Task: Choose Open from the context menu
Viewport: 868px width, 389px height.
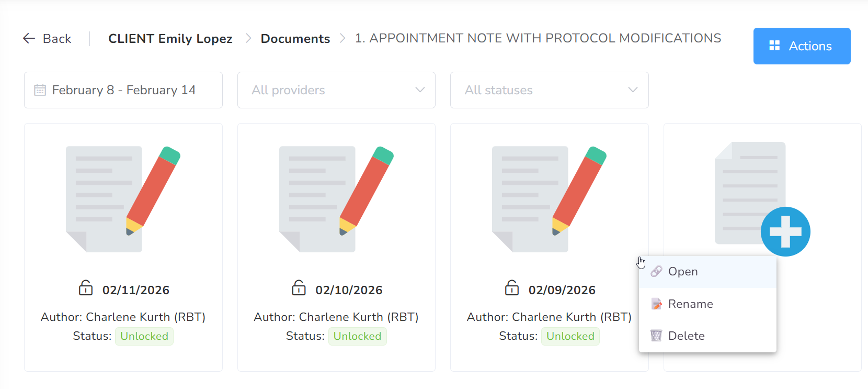Action: click(x=683, y=272)
